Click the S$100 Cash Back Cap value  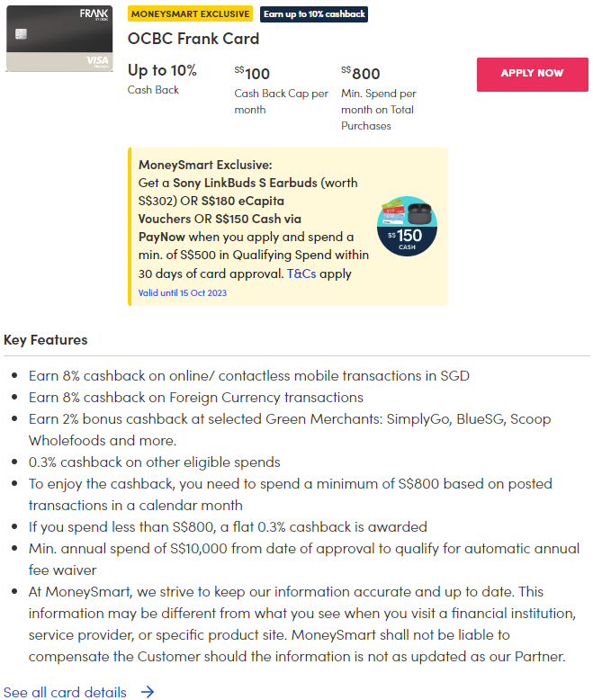tap(252, 73)
